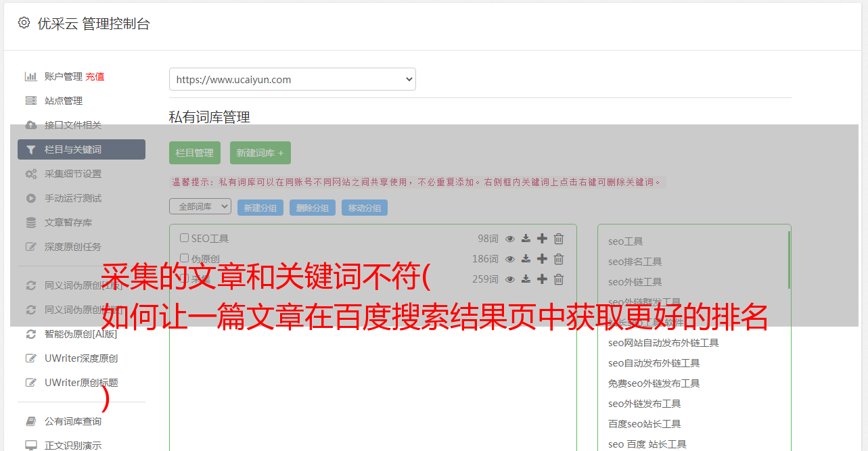This screenshot has height=451, width=868.
Task: Click the 智能伪原创[AI版] refresh icon
Action: point(31,334)
